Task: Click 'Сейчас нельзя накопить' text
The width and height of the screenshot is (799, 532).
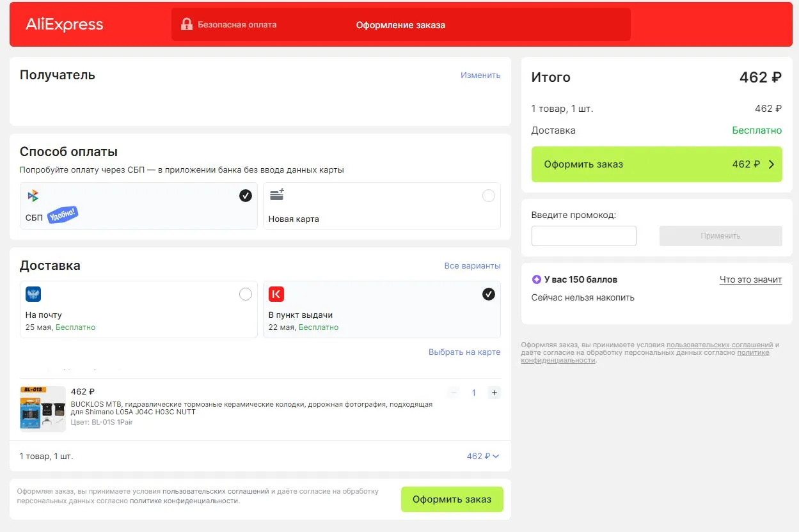Action: (x=583, y=297)
